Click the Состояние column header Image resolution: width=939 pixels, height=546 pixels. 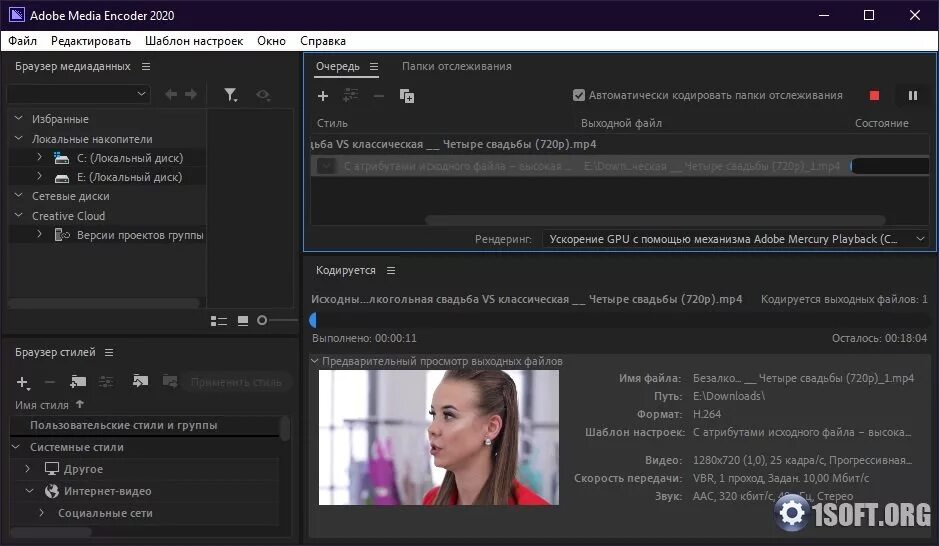[x=882, y=123]
